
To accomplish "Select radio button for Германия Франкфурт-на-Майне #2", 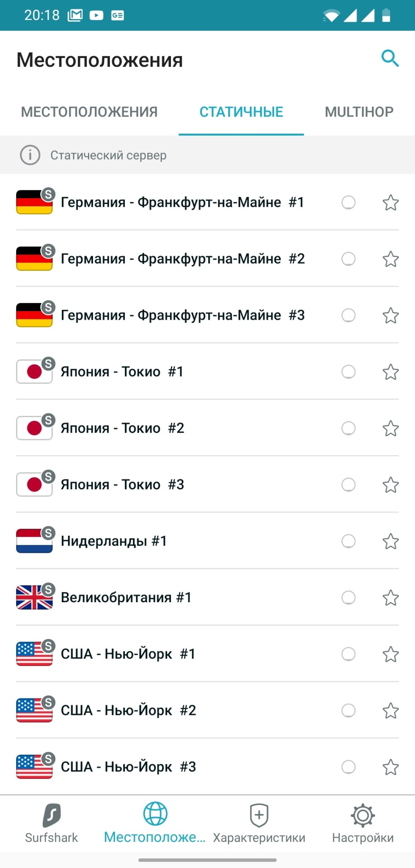I will point(348,259).
